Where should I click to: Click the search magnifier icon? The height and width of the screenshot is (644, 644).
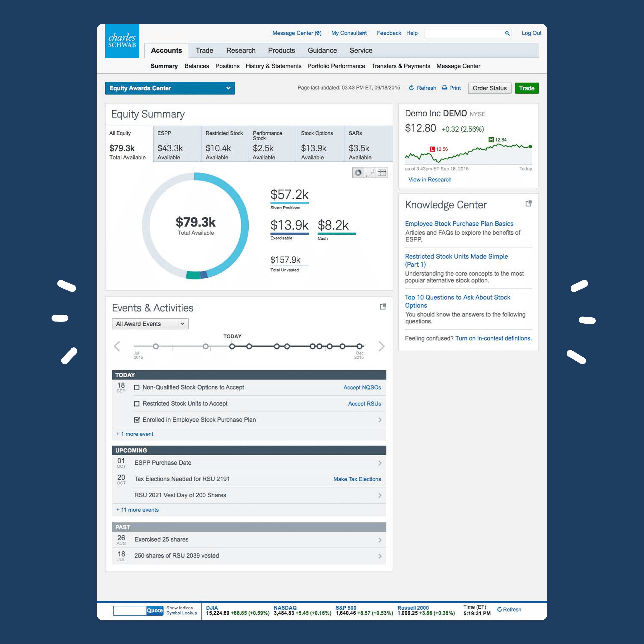click(507, 33)
